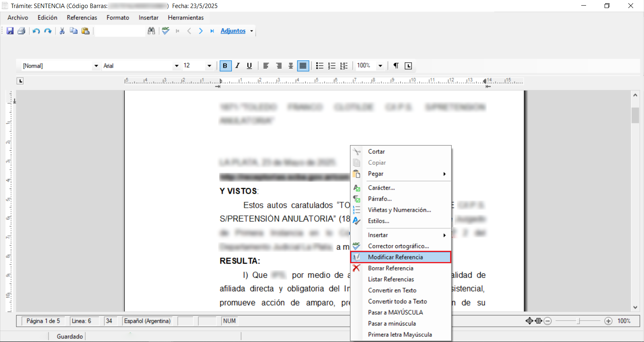Click the zoom in plus icon
The width and height of the screenshot is (644, 342).
point(608,321)
